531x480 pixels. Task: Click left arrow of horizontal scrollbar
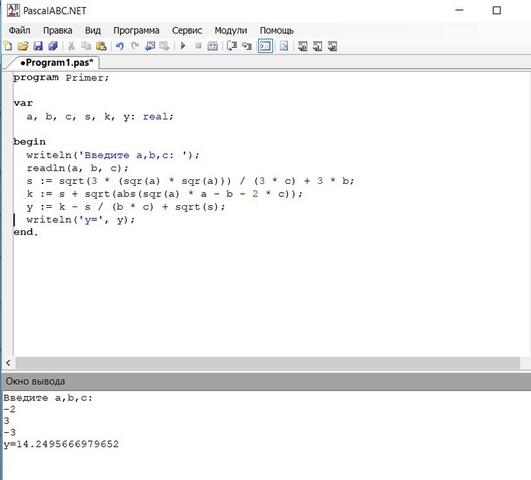click(8, 363)
